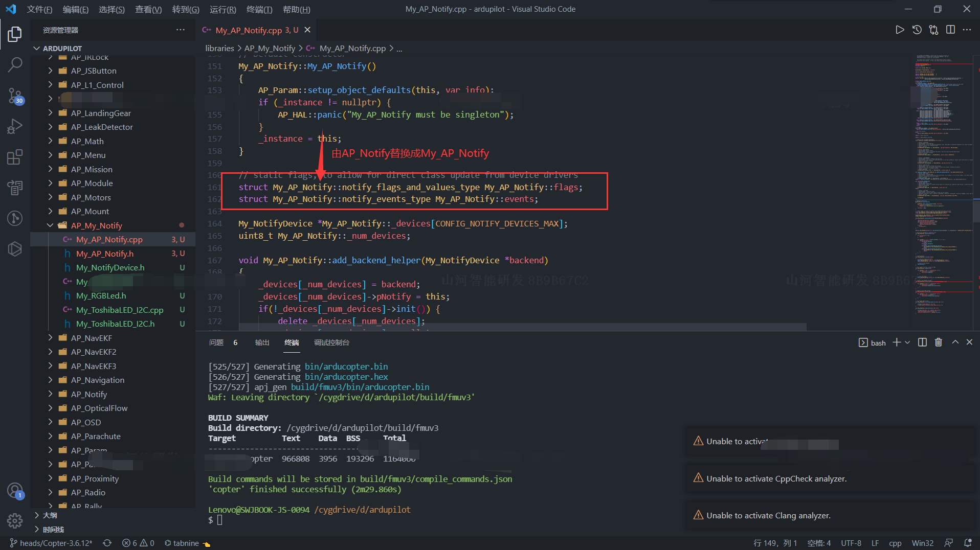Screen dimensions: 980x550
Task: Close the My_AP_Notify.cpp editor tab
Action: [307, 30]
